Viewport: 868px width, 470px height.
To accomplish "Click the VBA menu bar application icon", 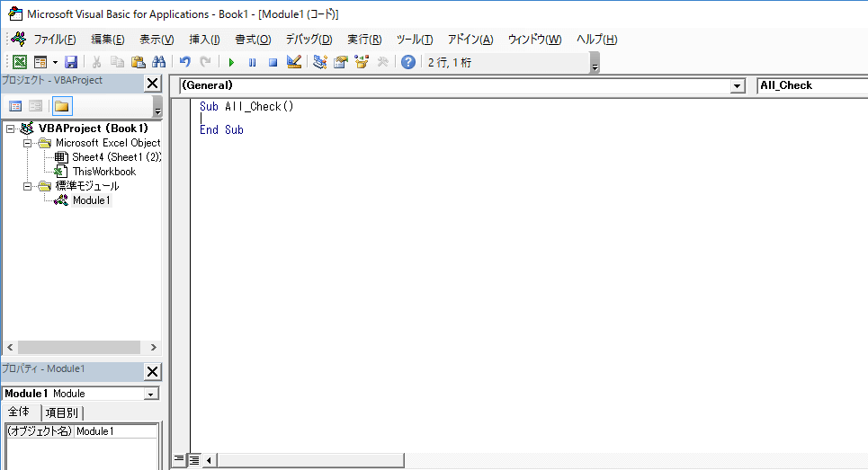I will click(x=19, y=40).
